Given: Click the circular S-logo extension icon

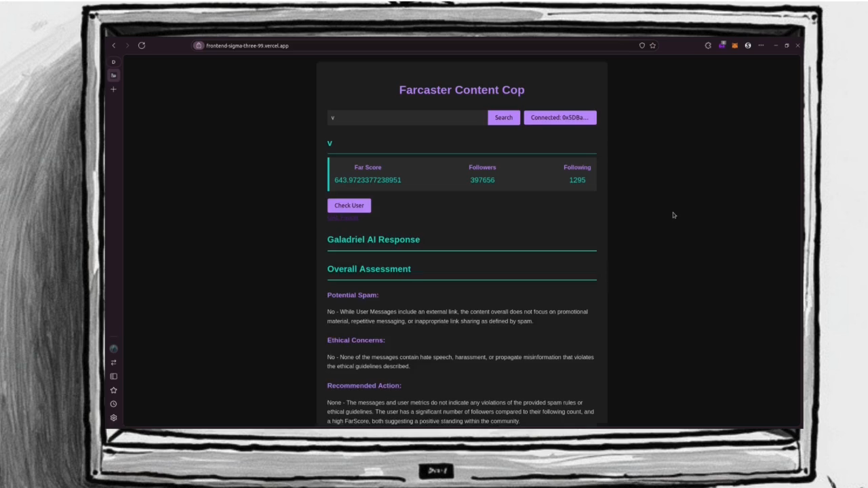Looking at the screenshot, I should [747, 45].
